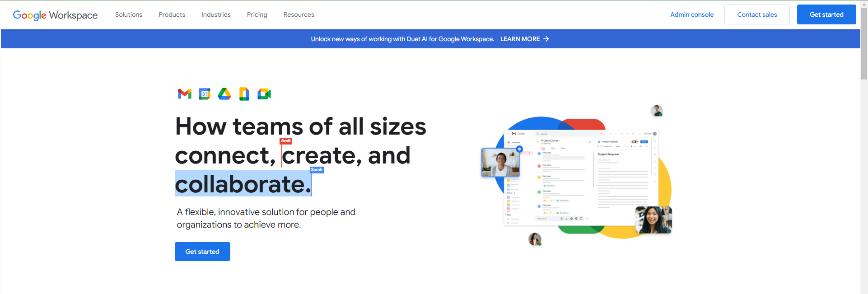Open the Admin console link
Screen dimensions: 868x294
691,14
